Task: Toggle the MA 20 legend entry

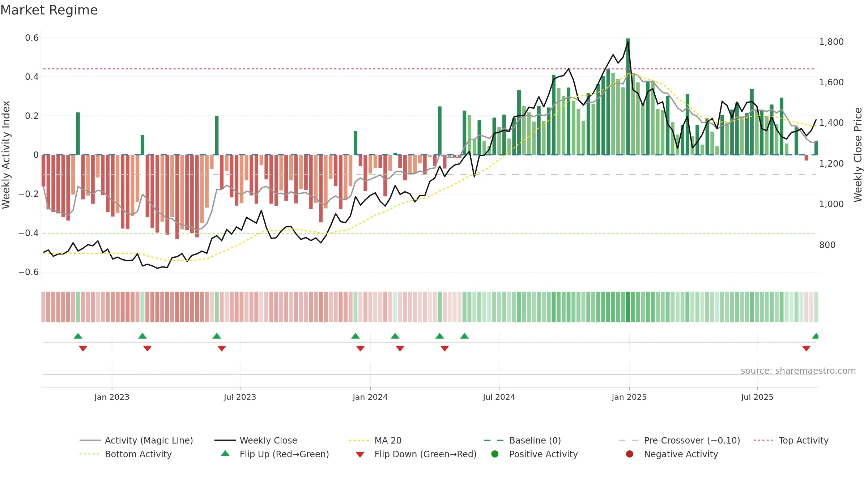Action: coord(375,440)
